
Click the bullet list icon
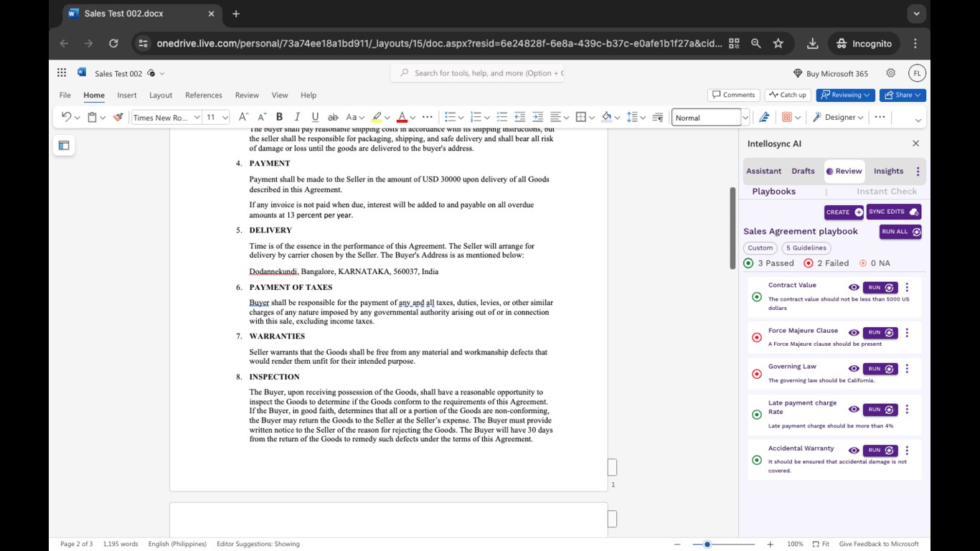coord(450,117)
